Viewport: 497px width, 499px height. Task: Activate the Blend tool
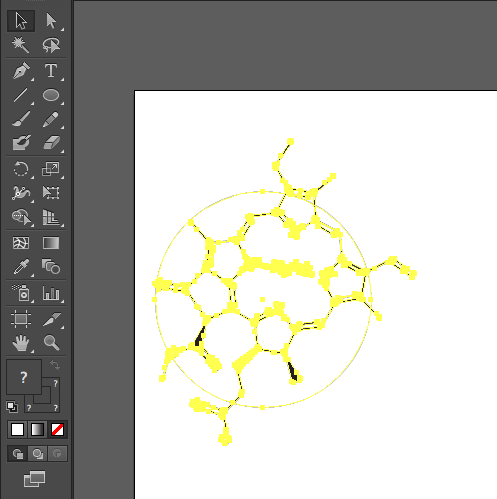point(51,267)
